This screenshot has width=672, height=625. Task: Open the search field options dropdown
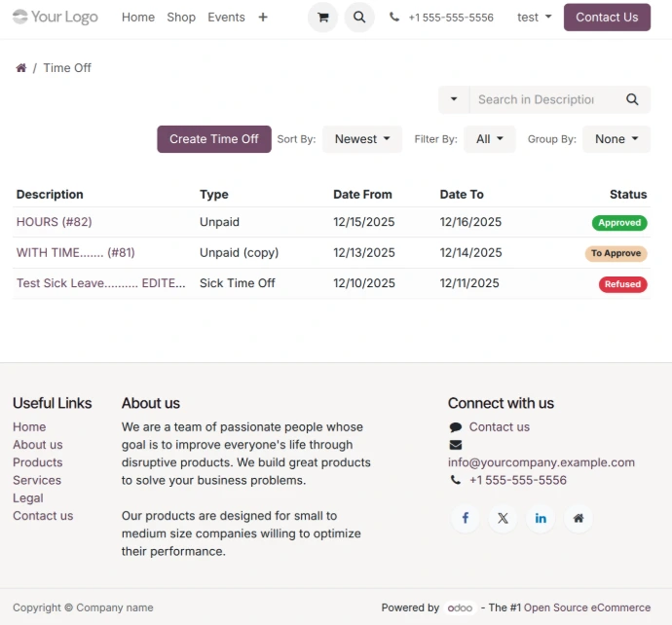(x=454, y=99)
